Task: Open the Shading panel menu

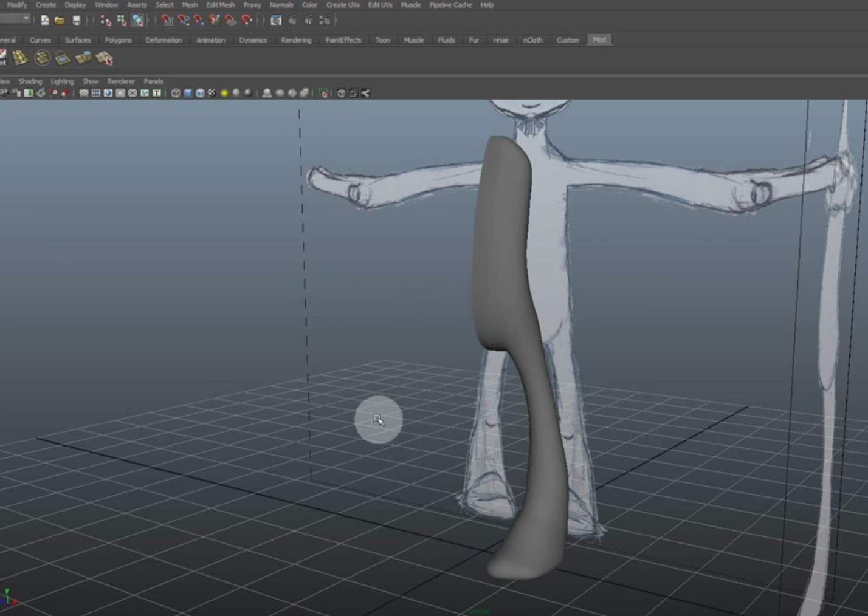Action: click(x=30, y=81)
